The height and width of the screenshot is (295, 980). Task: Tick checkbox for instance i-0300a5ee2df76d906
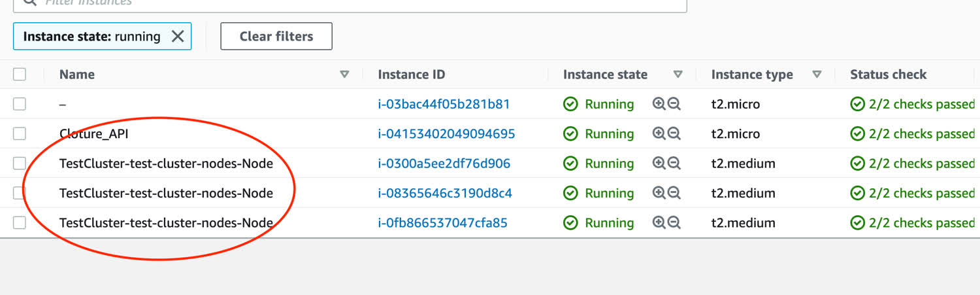click(20, 164)
